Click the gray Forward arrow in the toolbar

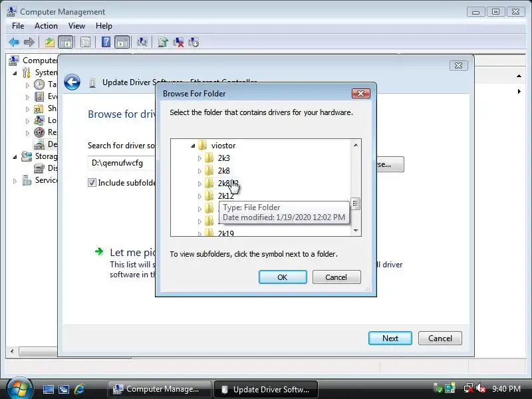(x=29, y=43)
